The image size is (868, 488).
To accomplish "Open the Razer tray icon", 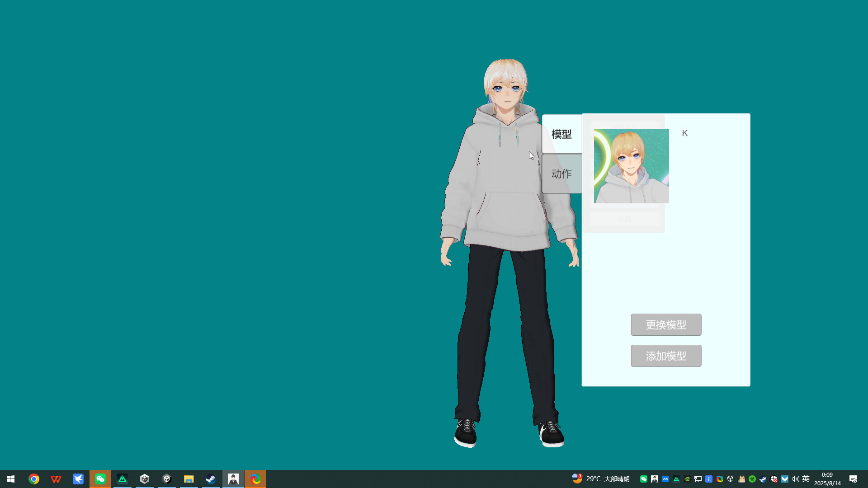I will pyautogui.click(x=753, y=479).
